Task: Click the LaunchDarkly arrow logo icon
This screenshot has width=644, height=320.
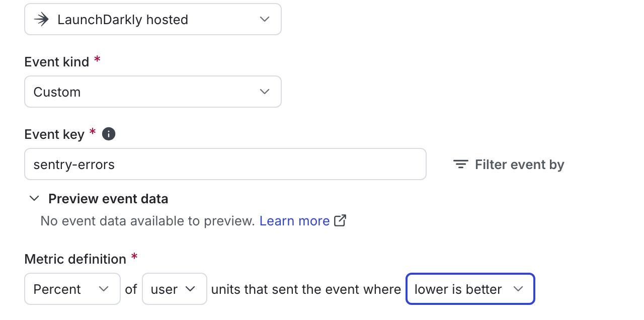Action: tap(41, 19)
